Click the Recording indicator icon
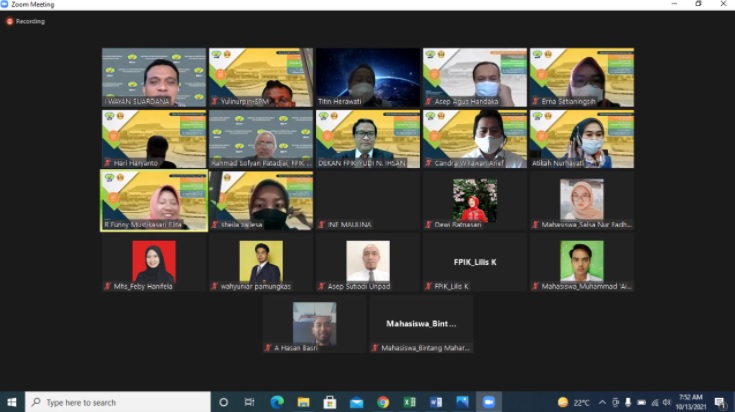The image size is (735, 412). click(x=10, y=20)
